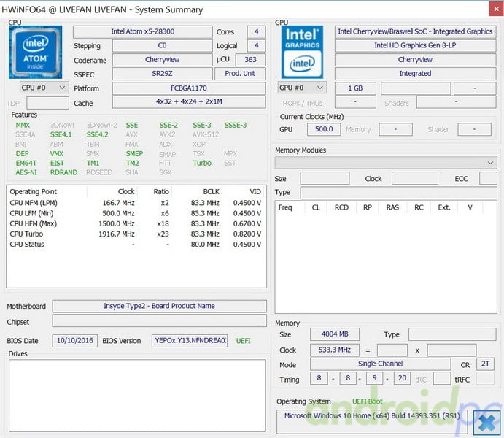Click the Prod. Unit field
This screenshot has height=438, width=504.
point(240,73)
